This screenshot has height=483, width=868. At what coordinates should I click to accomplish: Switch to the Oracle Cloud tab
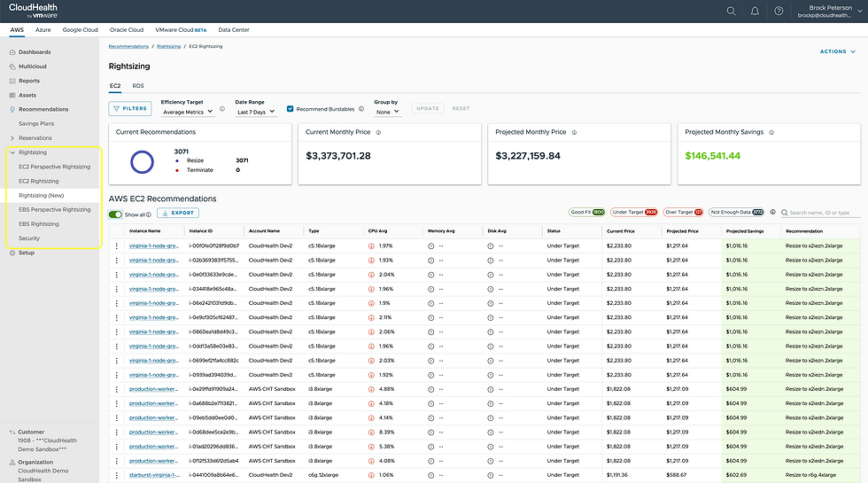coord(127,30)
